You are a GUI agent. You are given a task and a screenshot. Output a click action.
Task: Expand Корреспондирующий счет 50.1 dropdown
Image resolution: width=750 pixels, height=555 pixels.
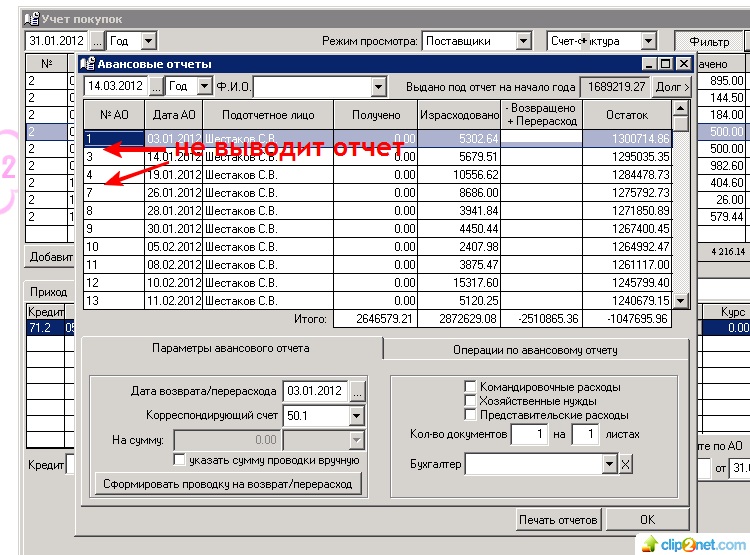click(357, 415)
